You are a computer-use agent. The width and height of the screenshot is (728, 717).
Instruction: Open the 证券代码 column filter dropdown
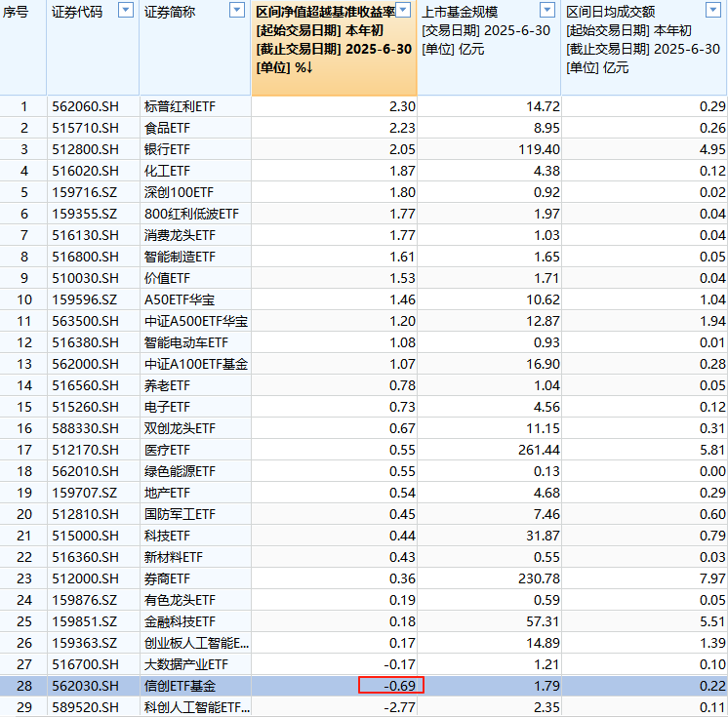point(125,11)
